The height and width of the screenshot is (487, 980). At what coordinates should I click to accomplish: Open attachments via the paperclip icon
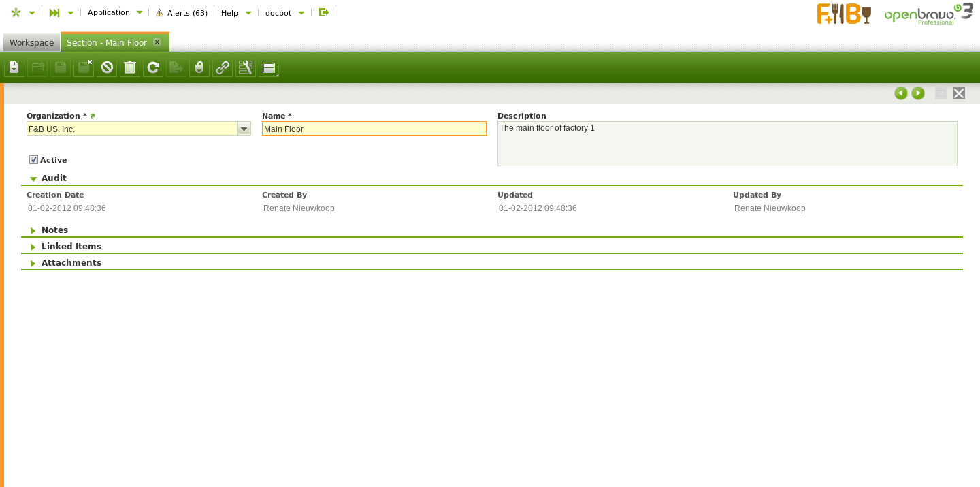click(199, 67)
